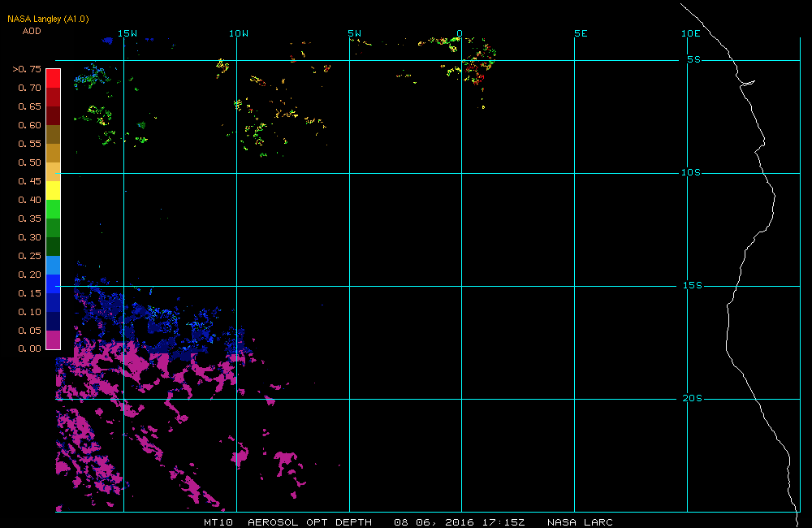Click the magenta 0.00 legend color swatch
Image resolution: width=812 pixels, height=528 pixels.
coord(54,340)
